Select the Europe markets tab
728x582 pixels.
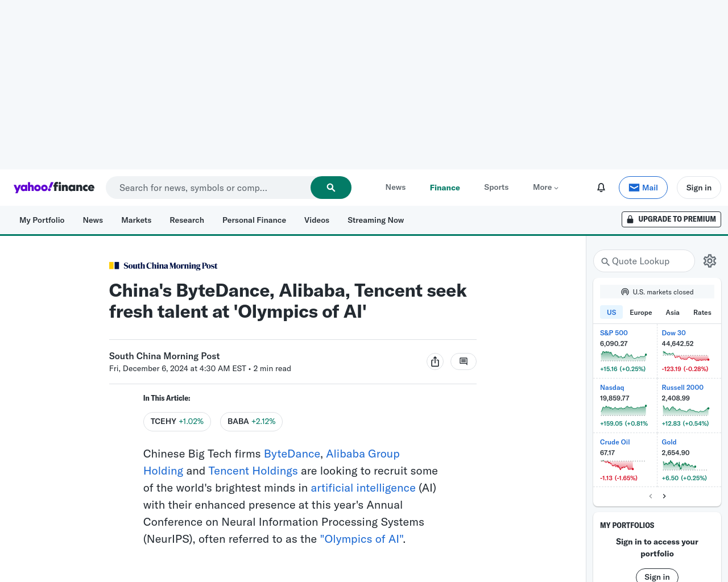tap(641, 313)
